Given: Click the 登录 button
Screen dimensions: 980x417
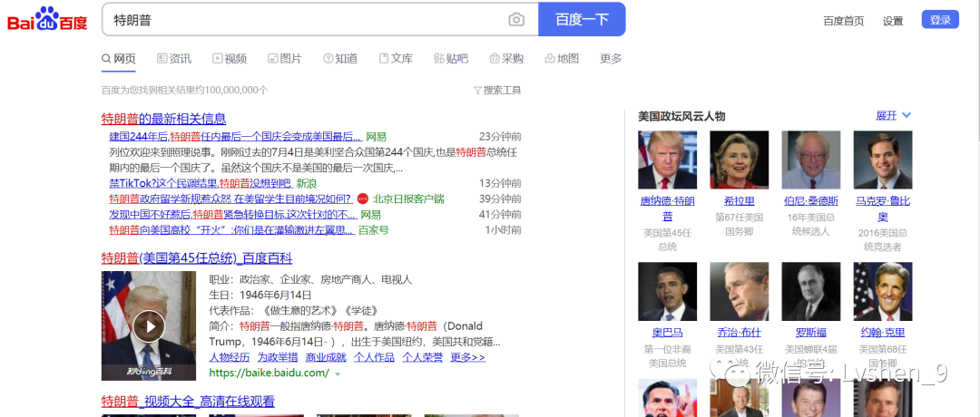Looking at the screenshot, I should [940, 20].
